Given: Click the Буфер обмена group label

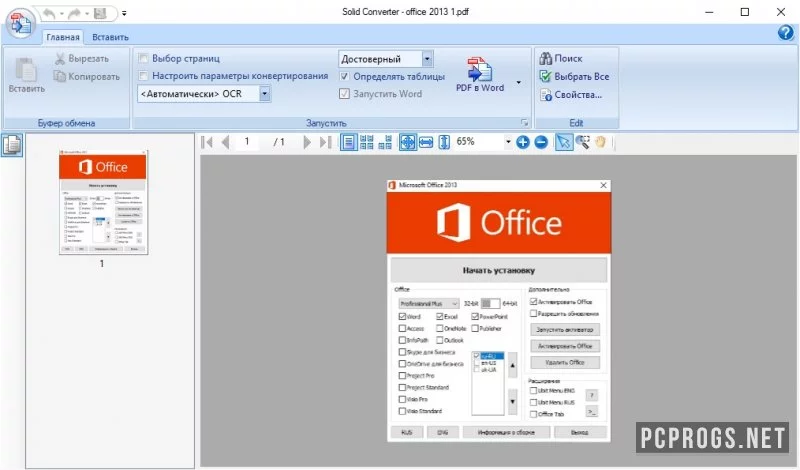Looking at the screenshot, I should (66, 123).
